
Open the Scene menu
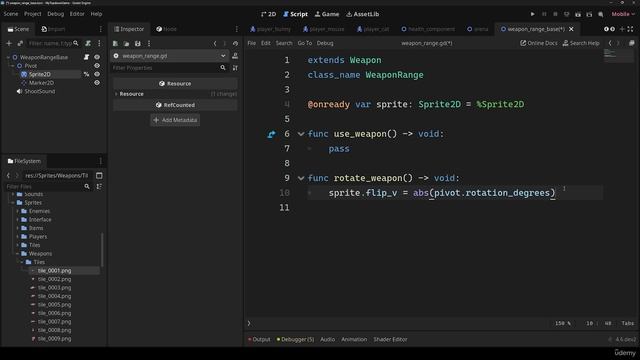pyautogui.click(x=11, y=14)
